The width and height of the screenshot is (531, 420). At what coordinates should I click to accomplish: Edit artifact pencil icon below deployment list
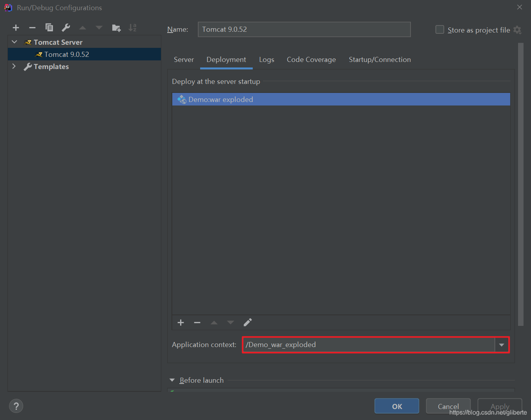pos(248,322)
